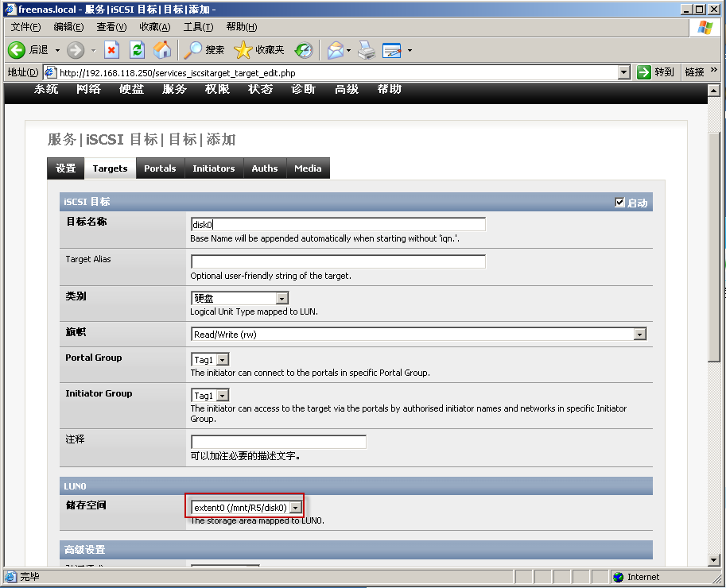
Task: Open FreeNAS 高级 navigation menu
Action: pyautogui.click(x=347, y=89)
